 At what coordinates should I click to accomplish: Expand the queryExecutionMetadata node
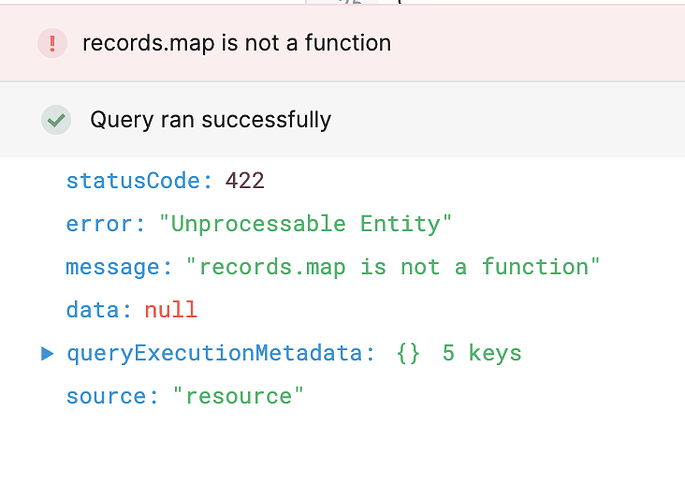47,353
